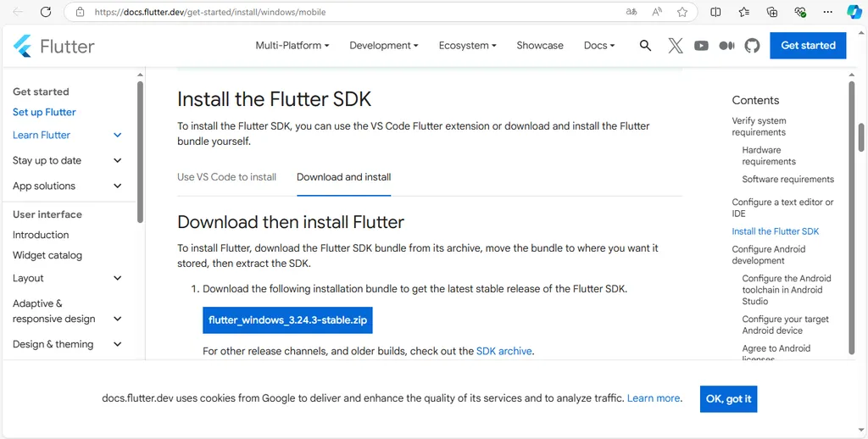
Task: Add this page to favorites star
Action: pos(682,12)
